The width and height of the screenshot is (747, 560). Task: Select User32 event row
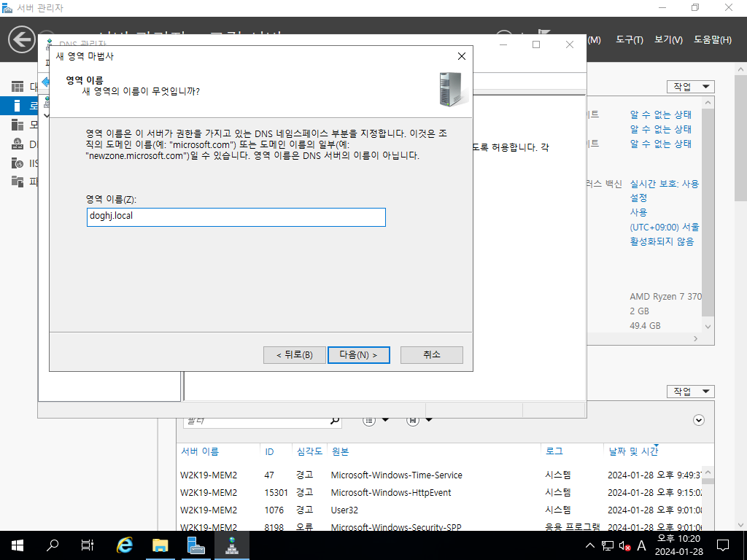[441, 510]
